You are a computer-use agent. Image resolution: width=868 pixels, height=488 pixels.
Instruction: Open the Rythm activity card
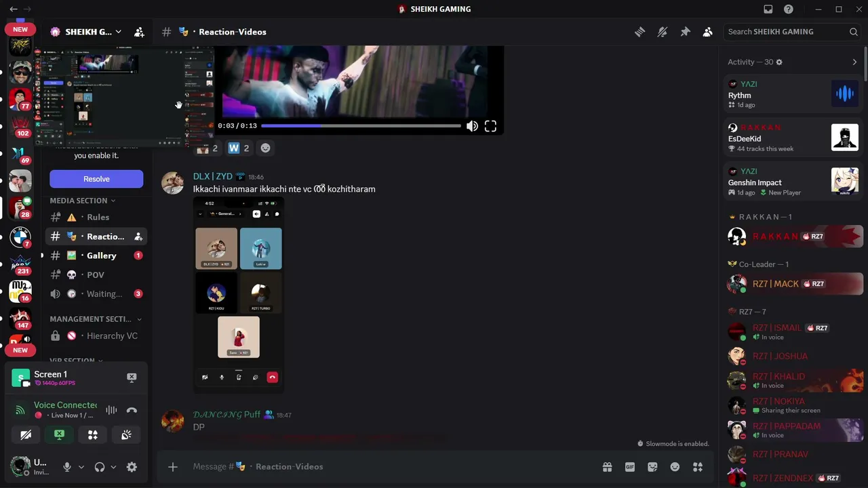(x=793, y=94)
